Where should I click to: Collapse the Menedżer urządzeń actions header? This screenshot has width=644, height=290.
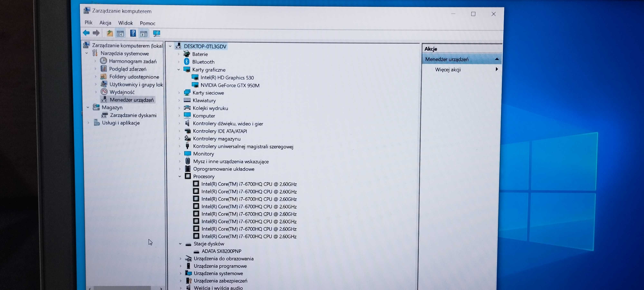(x=497, y=59)
